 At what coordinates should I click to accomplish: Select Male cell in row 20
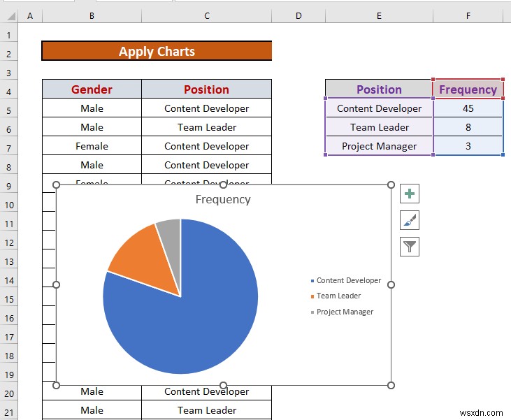(x=92, y=392)
